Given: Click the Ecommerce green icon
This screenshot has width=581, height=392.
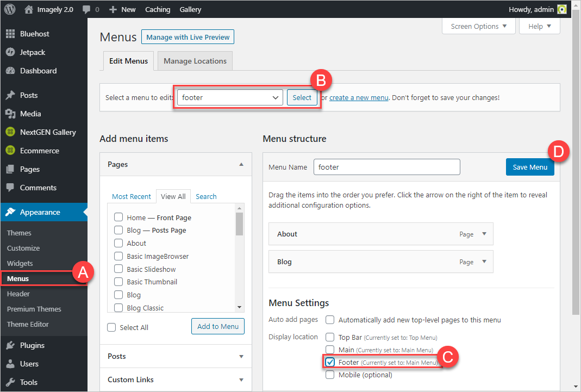Looking at the screenshot, I should tap(10, 150).
